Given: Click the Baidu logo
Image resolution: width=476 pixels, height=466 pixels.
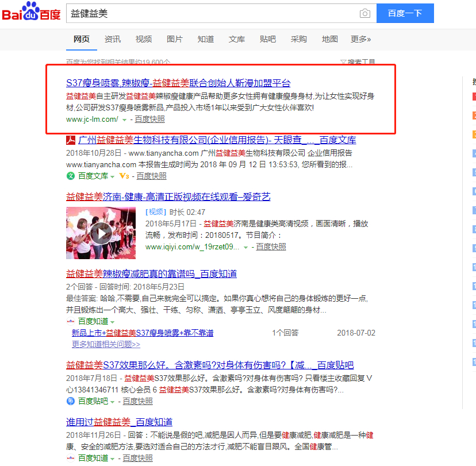Looking at the screenshot, I should 31,11.
